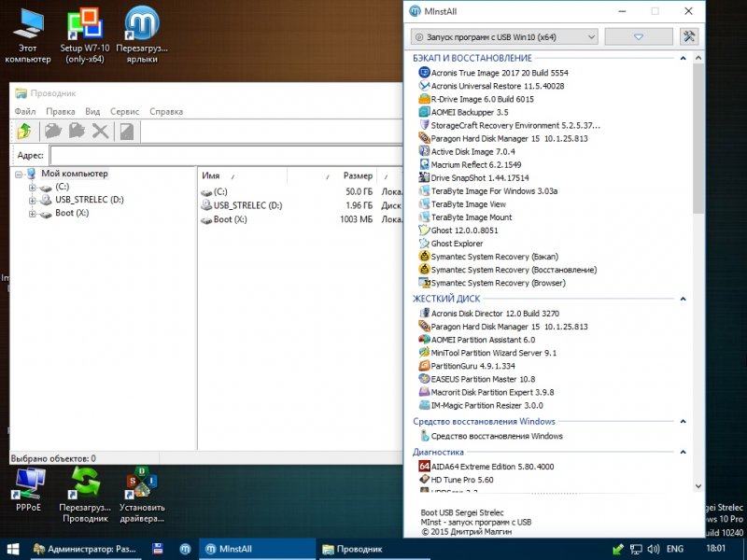The height and width of the screenshot is (560, 747).
Task: Launch AIDA64 Extreme Edition 5.80.4000
Action: click(486, 467)
